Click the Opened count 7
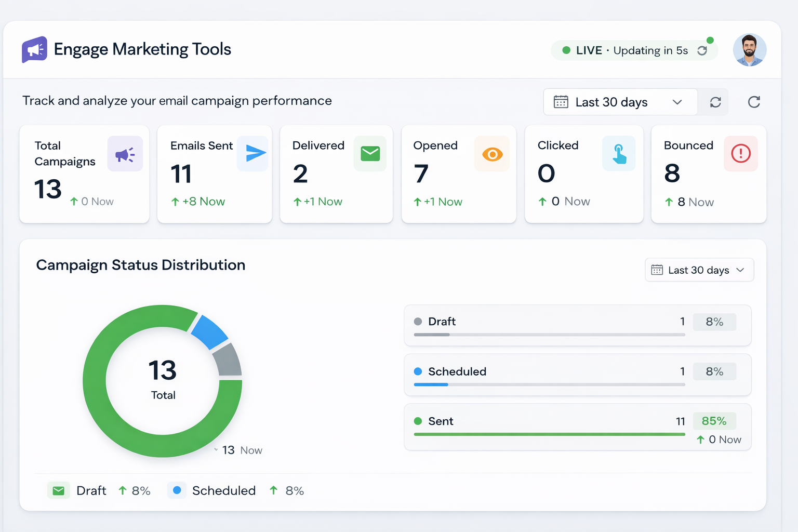The height and width of the screenshot is (532, 798). 421,174
